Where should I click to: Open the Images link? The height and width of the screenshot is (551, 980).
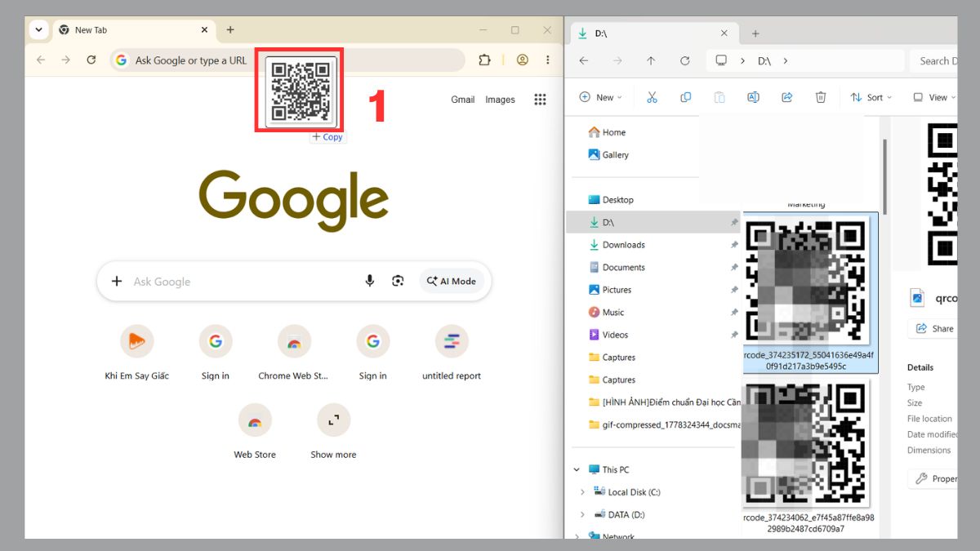[500, 100]
